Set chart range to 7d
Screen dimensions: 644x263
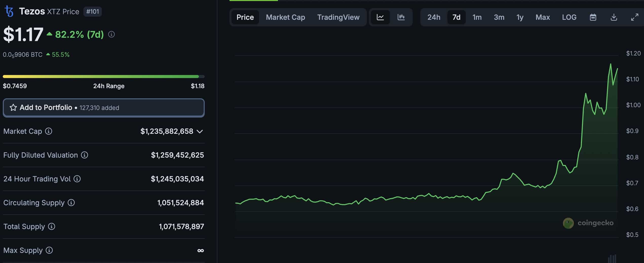(456, 17)
